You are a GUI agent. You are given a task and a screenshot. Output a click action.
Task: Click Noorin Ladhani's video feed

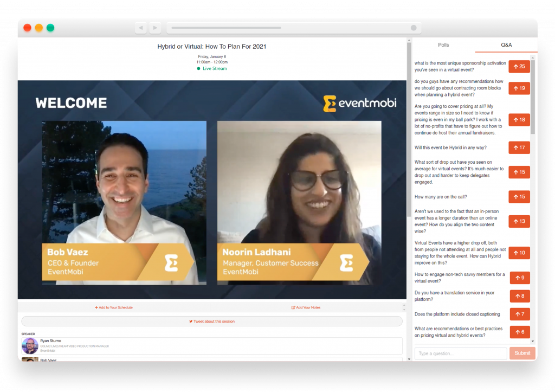click(x=299, y=203)
